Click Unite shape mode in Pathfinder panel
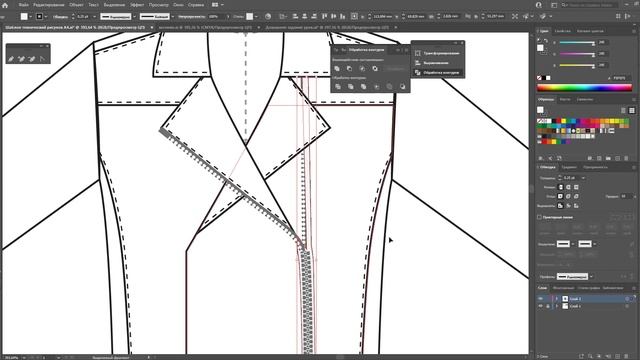This screenshot has height=360, width=640. 337,69
